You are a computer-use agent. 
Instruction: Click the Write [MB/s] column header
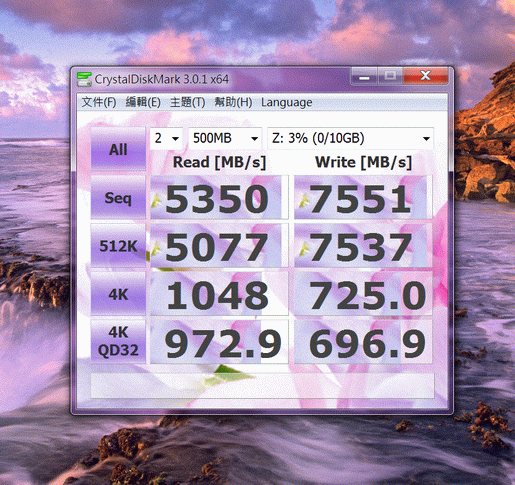(363, 162)
